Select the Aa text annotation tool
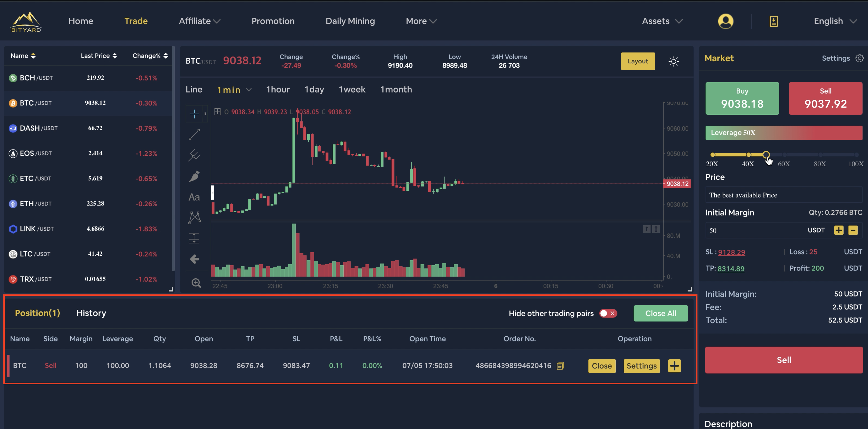 point(194,197)
